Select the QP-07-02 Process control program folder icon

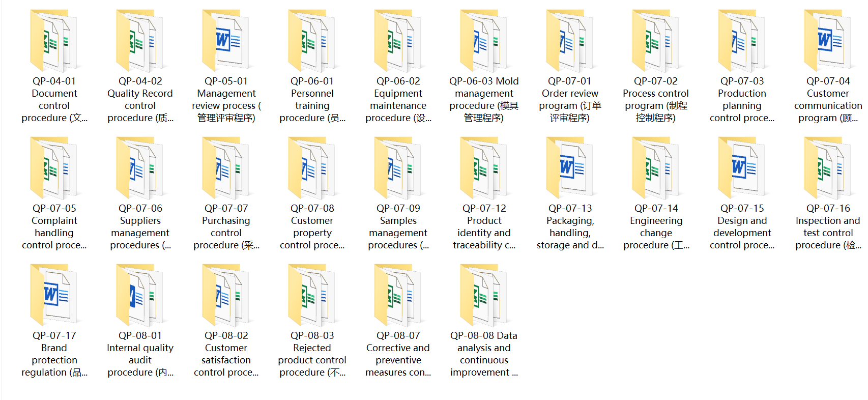656,41
